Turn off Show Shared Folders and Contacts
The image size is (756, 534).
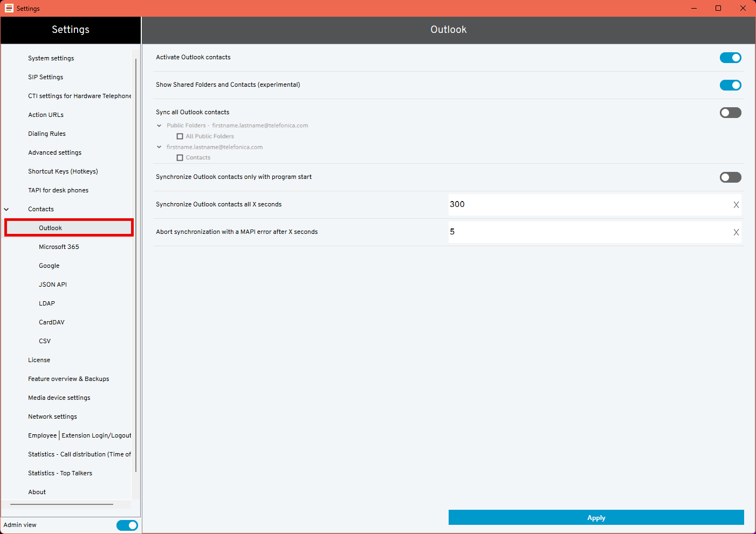pyautogui.click(x=730, y=85)
